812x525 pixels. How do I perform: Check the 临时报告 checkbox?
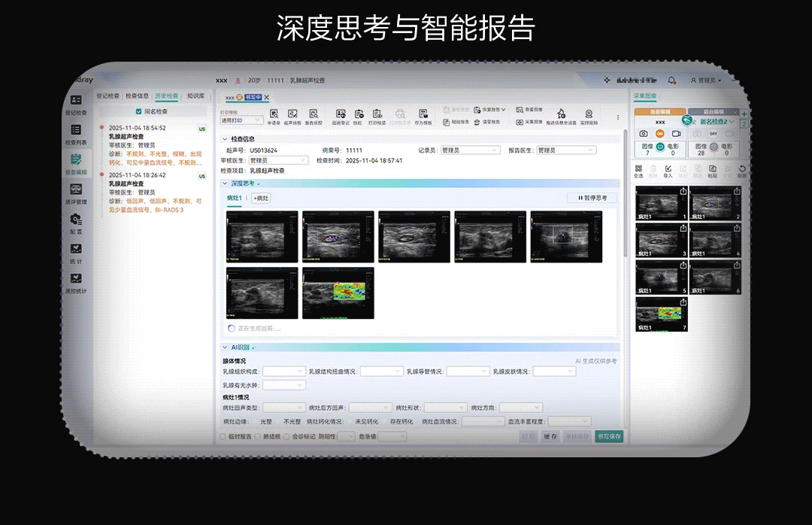223,436
